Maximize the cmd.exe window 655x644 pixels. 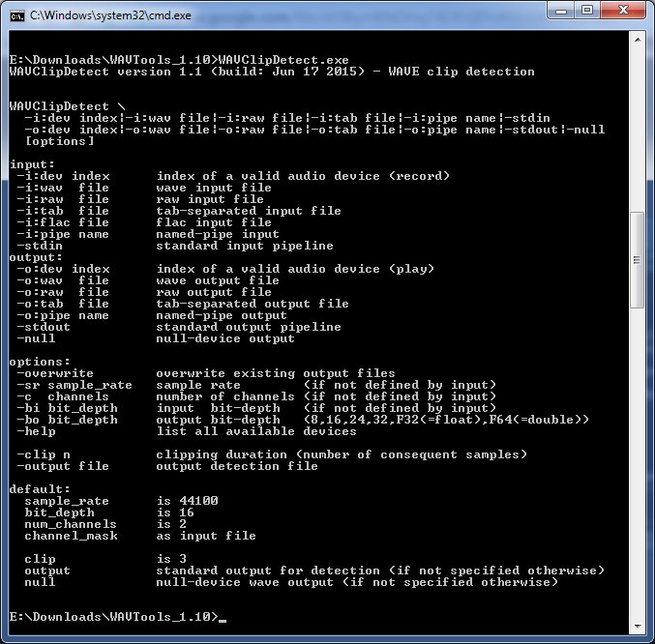click(587, 10)
